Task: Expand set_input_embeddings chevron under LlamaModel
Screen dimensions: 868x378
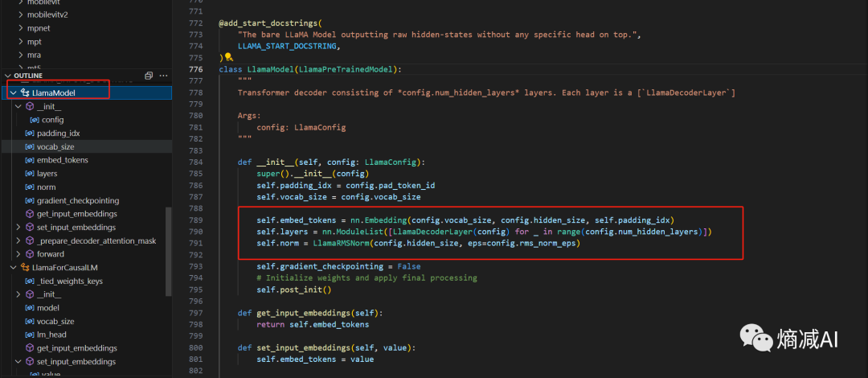Action: 18,228
